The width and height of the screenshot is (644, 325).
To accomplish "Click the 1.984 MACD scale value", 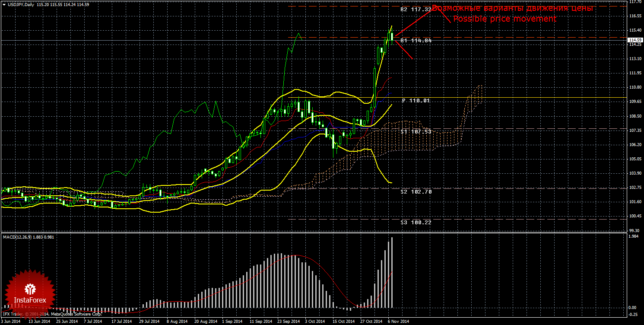I will pos(634,236).
